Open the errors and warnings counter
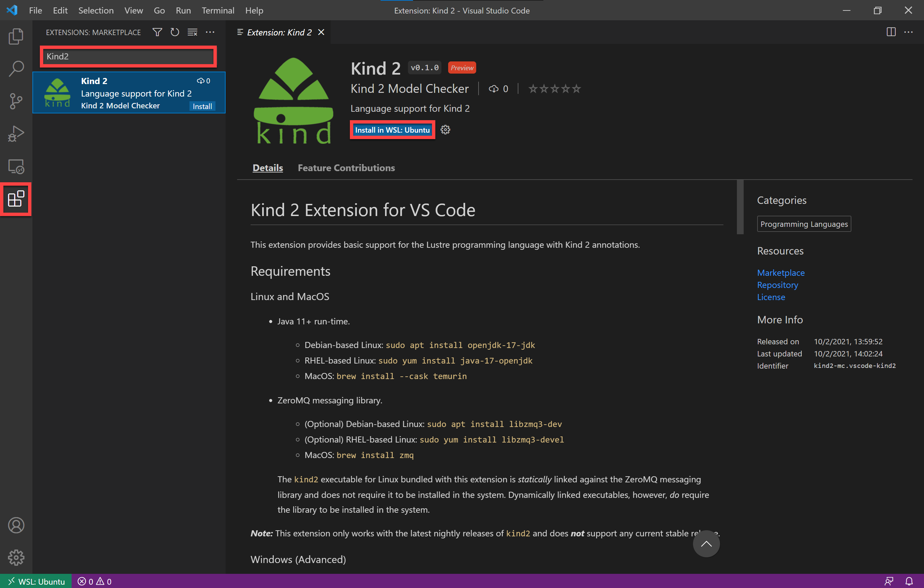Image resolution: width=924 pixels, height=588 pixels. point(95,581)
